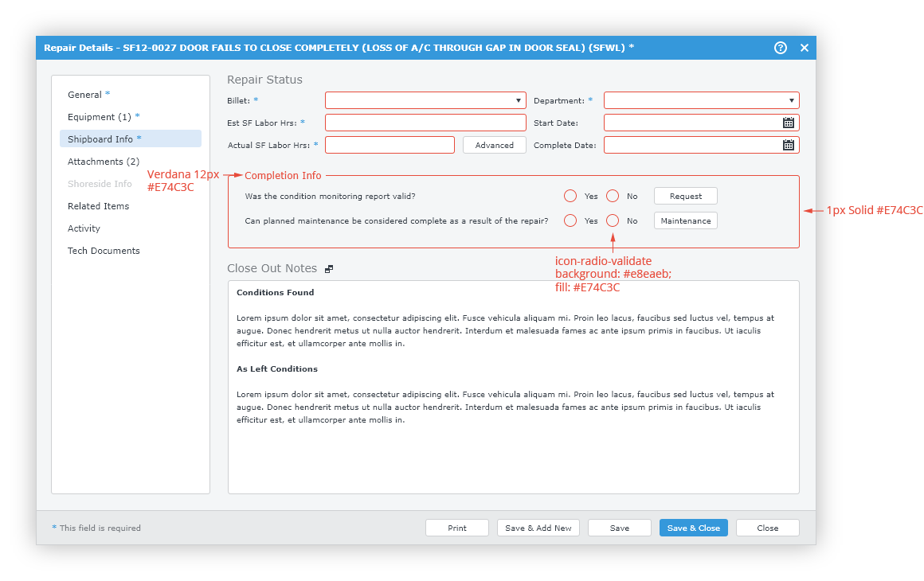The height and width of the screenshot is (581, 924).
Task: Click the Request button
Action: 685,196
